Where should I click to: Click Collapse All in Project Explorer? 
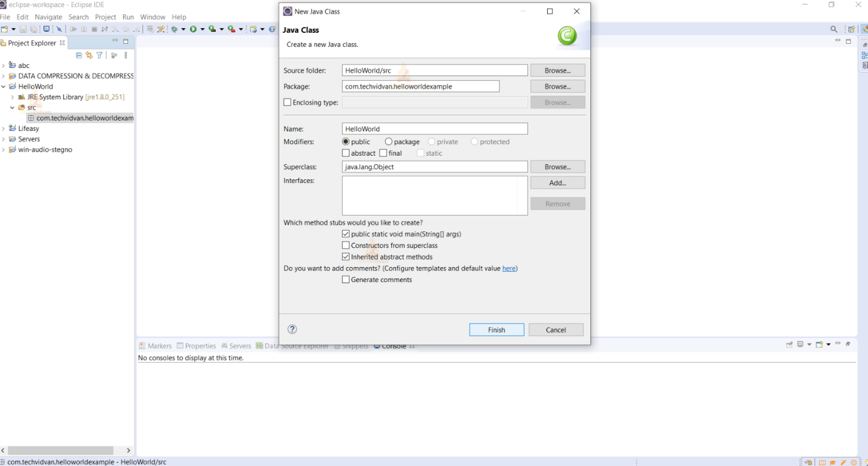(79, 55)
